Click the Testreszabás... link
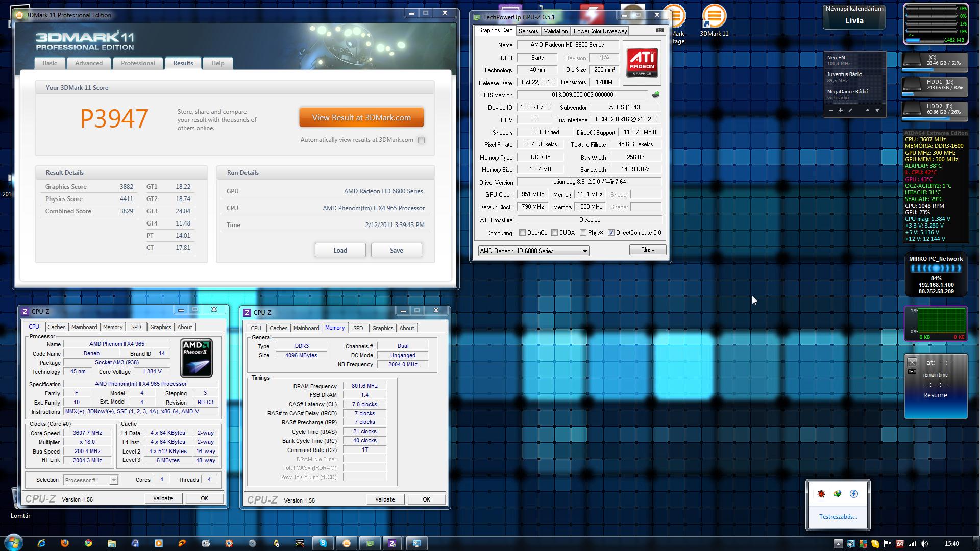This screenshot has width=980, height=551. point(838,517)
